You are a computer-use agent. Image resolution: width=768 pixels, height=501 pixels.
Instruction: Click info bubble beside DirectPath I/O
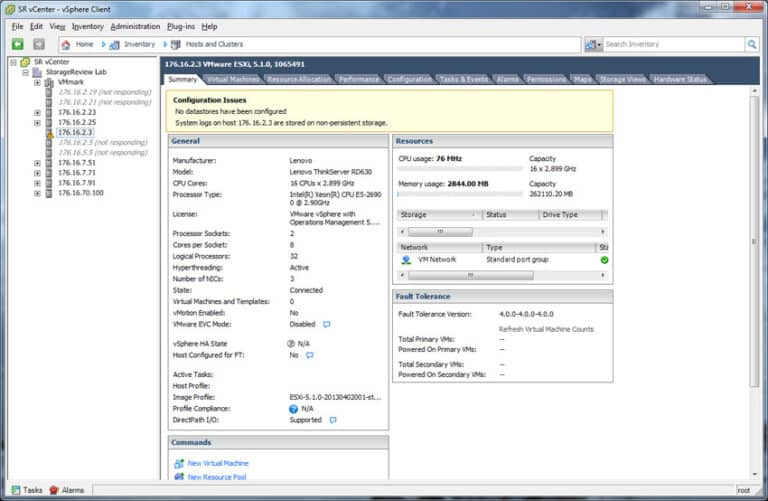pos(333,420)
